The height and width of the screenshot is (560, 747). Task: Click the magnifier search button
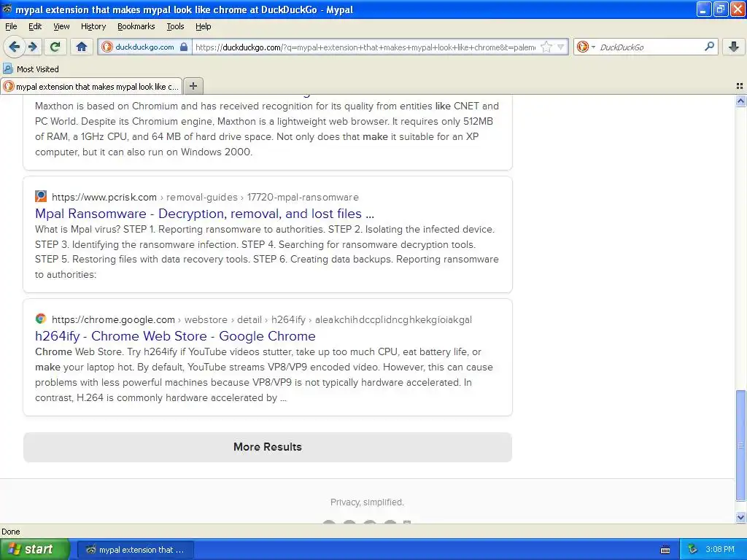click(x=709, y=47)
